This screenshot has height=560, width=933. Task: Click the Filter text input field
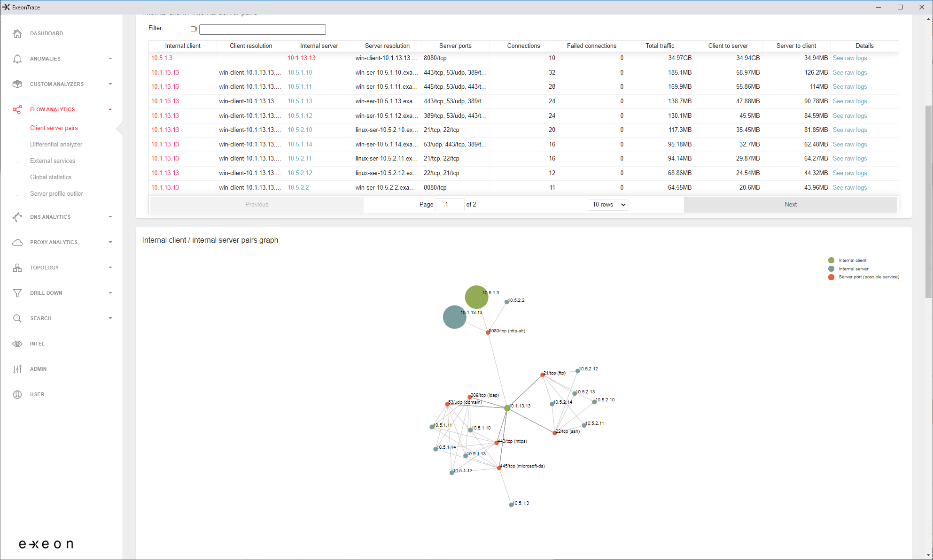(263, 30)
